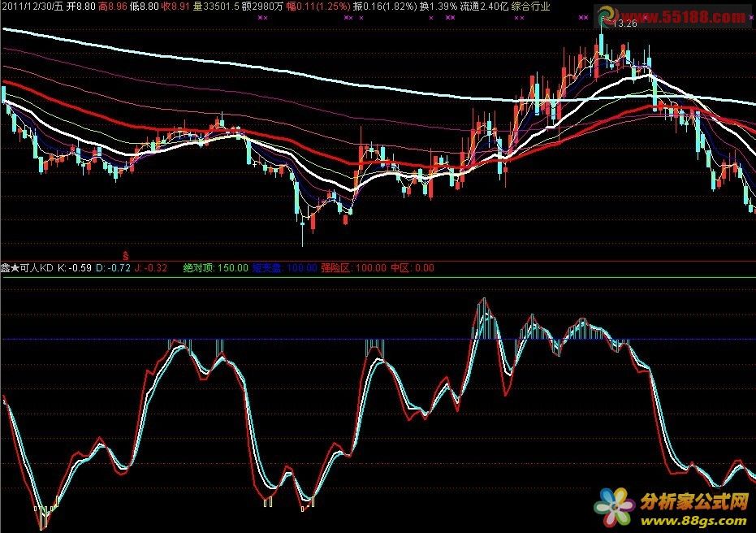Click the turnover amount 额2980万
Image resolution: width=756 pixels, height=533 pixels.
(x=263, y=6)
